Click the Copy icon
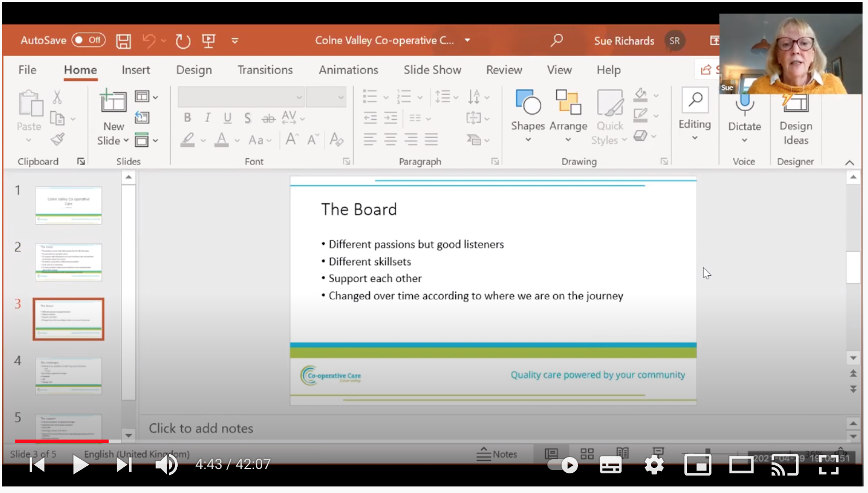The width and height of the screenshot is (868, 493). point(57,118)
